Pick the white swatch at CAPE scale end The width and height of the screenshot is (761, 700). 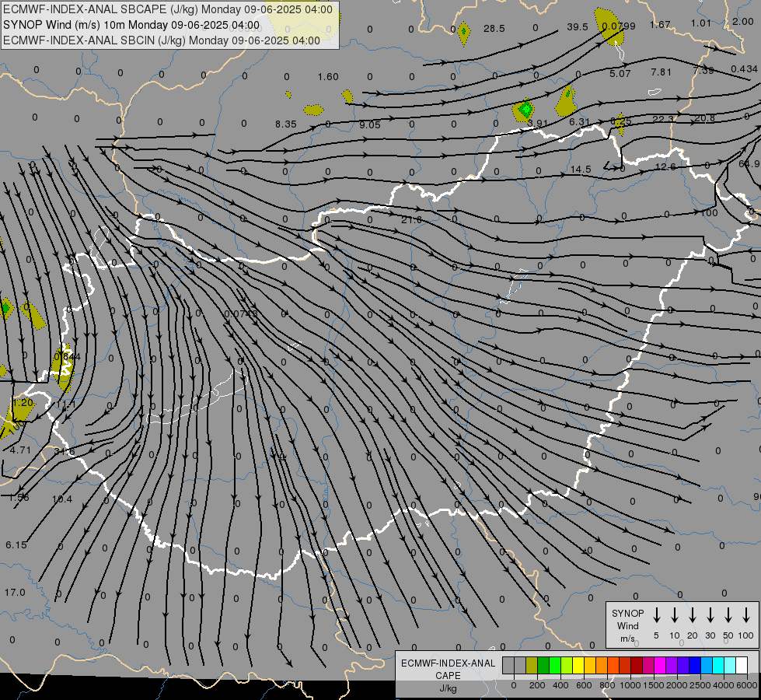741,666
